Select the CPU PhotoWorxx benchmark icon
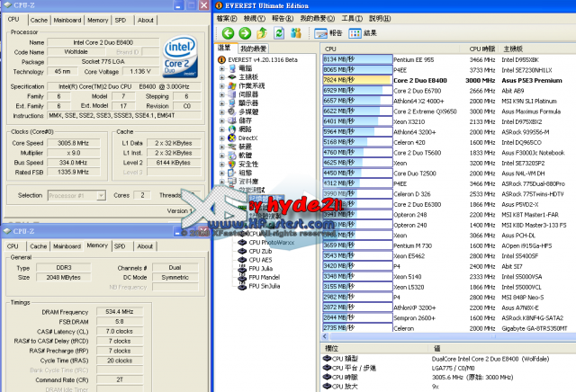576x392 pixels. coord(242,243)
